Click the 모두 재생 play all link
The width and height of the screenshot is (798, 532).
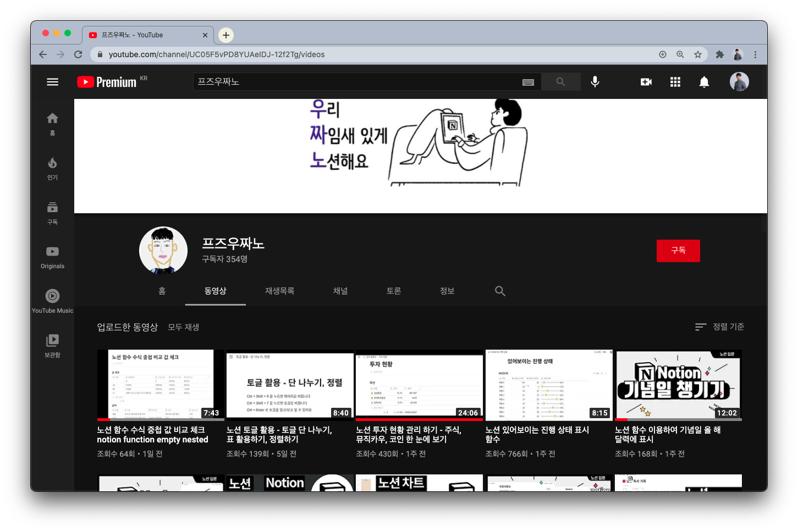[184, 327]
